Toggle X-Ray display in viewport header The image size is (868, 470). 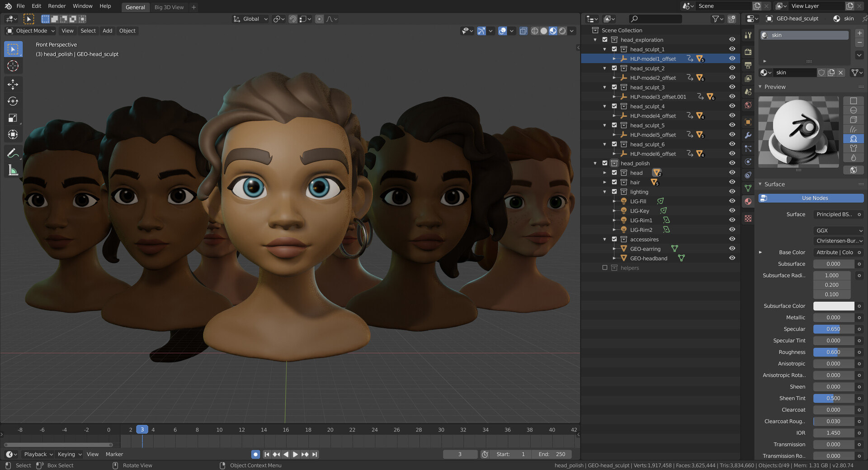coord(524,31)
